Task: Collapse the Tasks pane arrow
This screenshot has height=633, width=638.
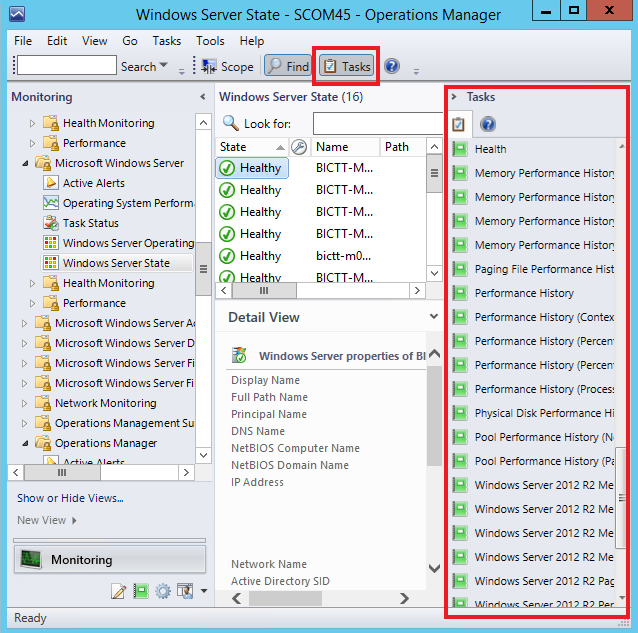Action: tap(454, 97)
